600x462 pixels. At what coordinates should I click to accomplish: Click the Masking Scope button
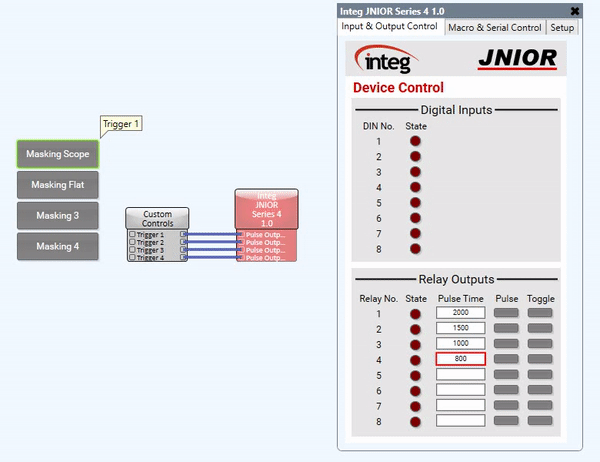[58, 154]
